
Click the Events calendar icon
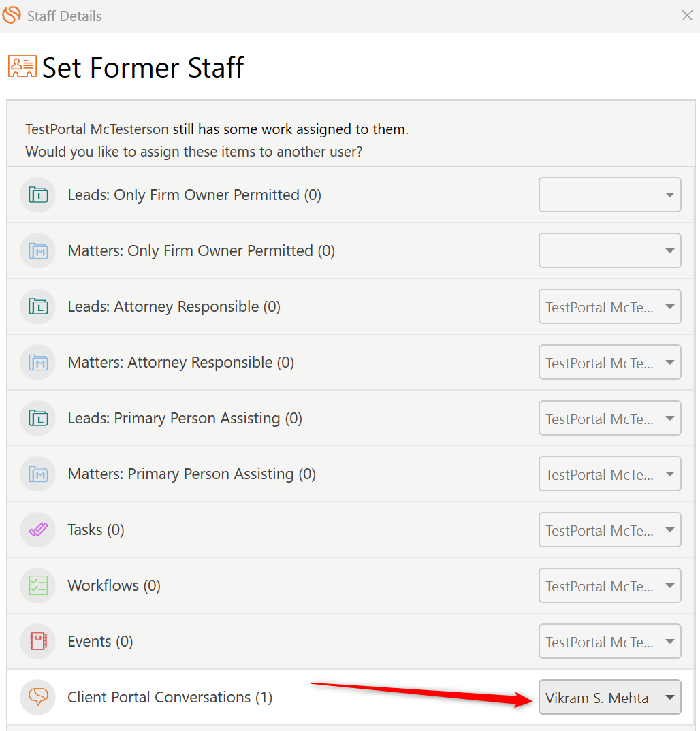point(38,642)
